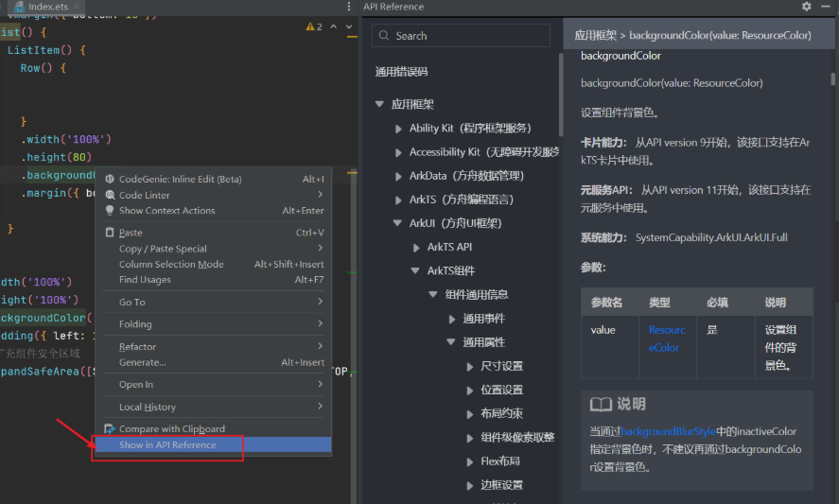Click SystemCapability.ArkUI.ArkUI.Full text

click(711, 237)
